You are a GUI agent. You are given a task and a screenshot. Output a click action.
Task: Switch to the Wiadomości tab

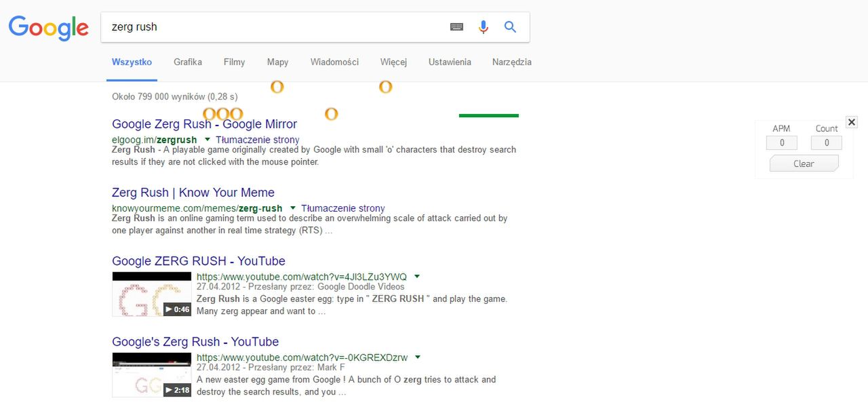click(334, 62)
